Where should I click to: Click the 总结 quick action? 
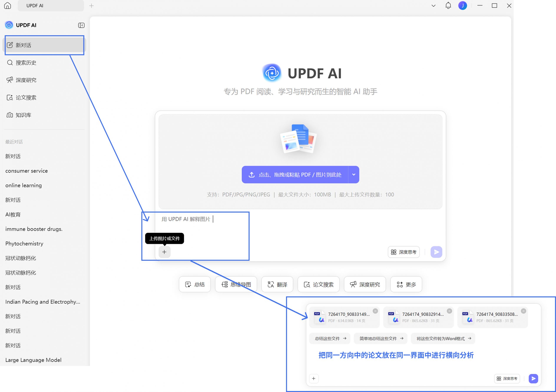pos(195,284)
